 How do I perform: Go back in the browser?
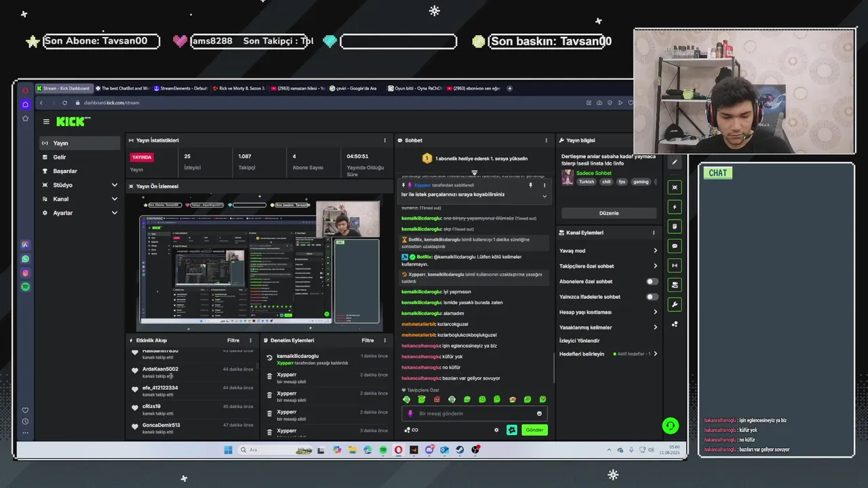point(41,103)
